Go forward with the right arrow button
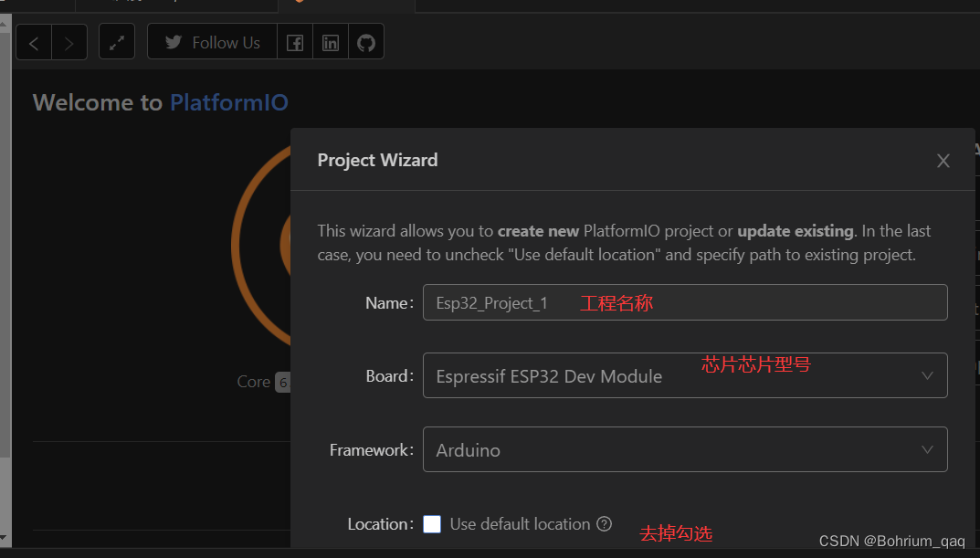The width and height of the screenshot is (980, 558). (69, 43)
